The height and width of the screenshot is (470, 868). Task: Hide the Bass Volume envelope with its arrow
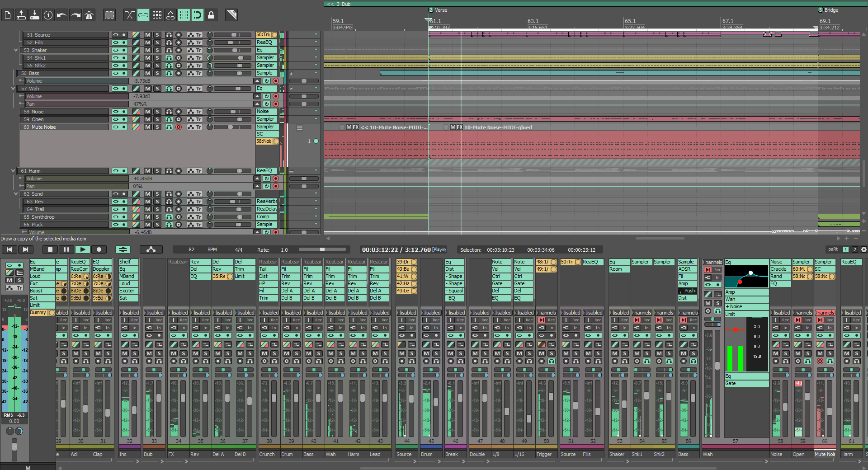(x=257, y=81)
